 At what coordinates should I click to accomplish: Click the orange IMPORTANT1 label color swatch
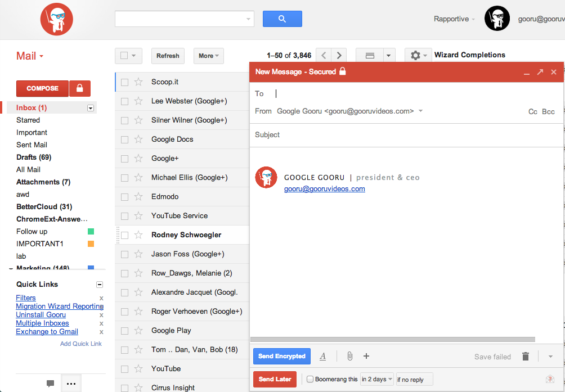(x=91, y=244)
